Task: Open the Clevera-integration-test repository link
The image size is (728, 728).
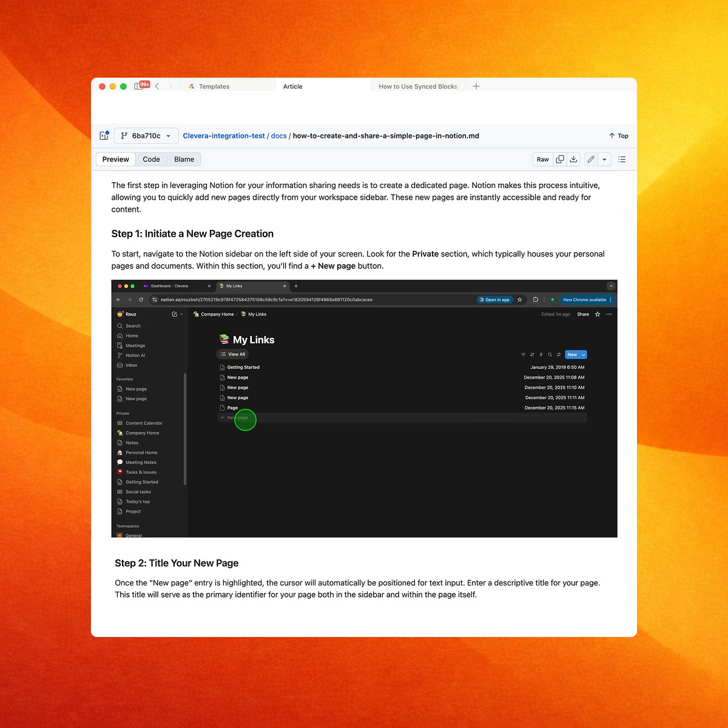Action: coord(224,136)
